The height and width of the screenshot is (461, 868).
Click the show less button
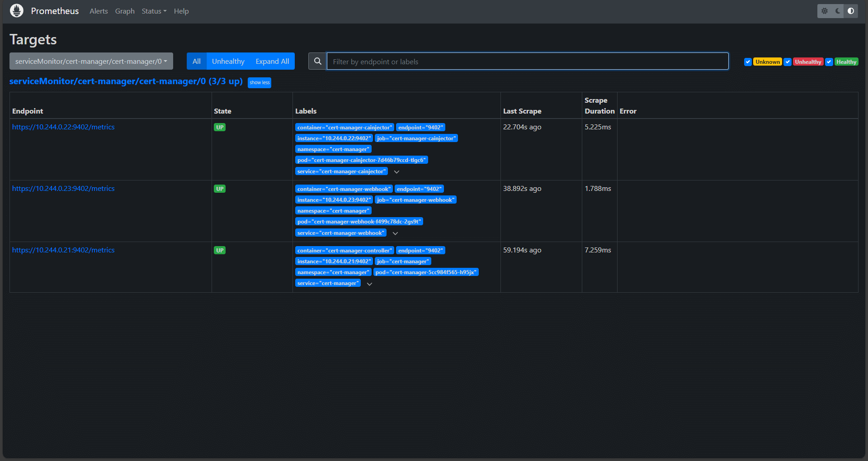click(x=259, y=82)
